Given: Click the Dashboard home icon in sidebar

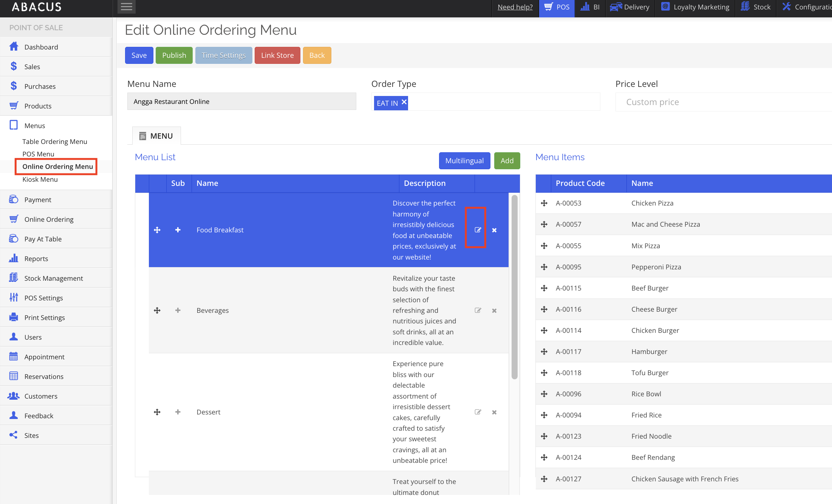Looking at the screenshot, I should [14, 47].
